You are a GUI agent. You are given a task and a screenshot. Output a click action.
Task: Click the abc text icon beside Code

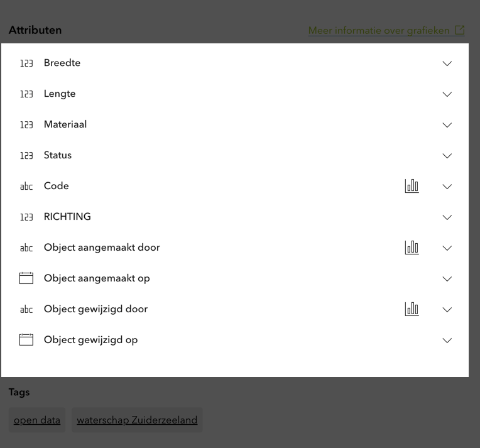tap(26, 187)
